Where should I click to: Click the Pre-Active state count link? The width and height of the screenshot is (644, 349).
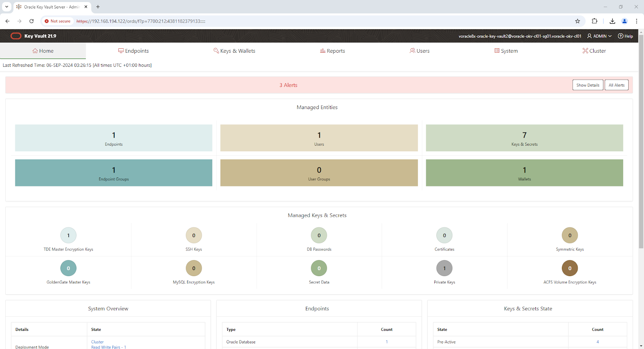click(x=598, y=342)
